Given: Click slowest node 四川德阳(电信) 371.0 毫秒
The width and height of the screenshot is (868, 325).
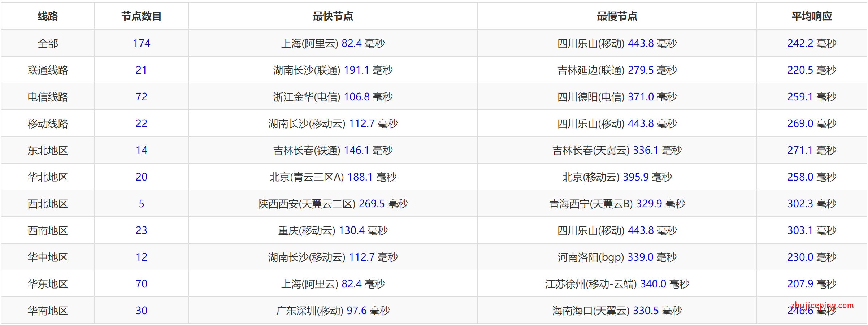Looking at the screenshot, I should [617, 97].
